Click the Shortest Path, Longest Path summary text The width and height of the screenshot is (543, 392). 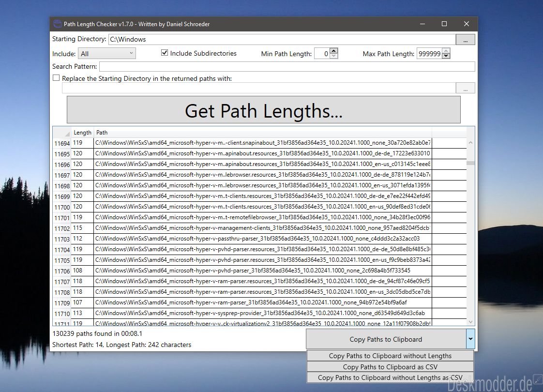(x=122, y=345)
